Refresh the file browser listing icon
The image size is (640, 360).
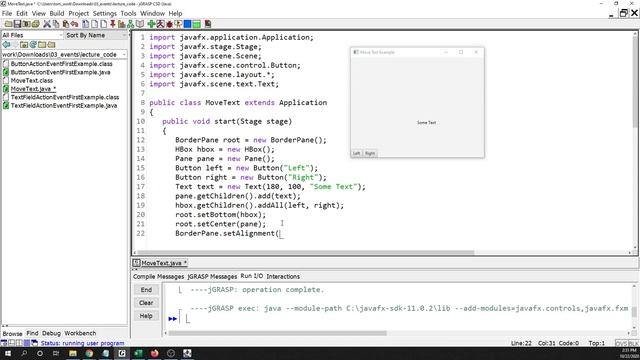33,44
